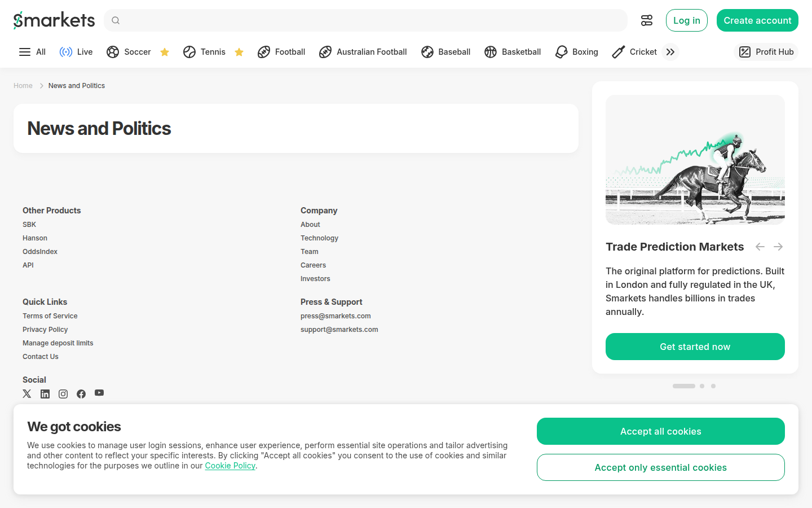Open the Cookie Policy link
This screenshot has width=812, height=508.
tap(230, 466)
